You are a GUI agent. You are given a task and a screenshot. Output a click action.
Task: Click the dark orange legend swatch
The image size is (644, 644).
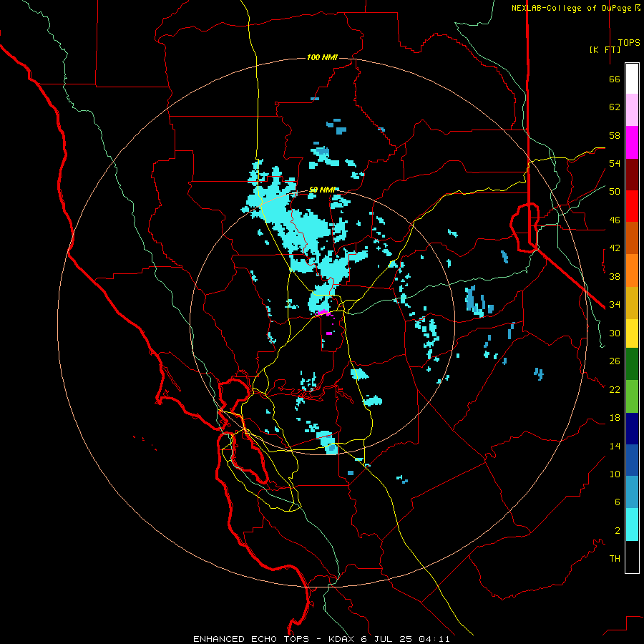point(632,238)
